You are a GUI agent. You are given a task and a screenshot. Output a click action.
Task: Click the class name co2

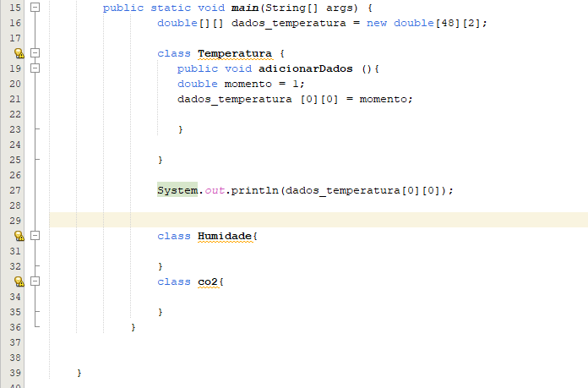tap(208, 281)
